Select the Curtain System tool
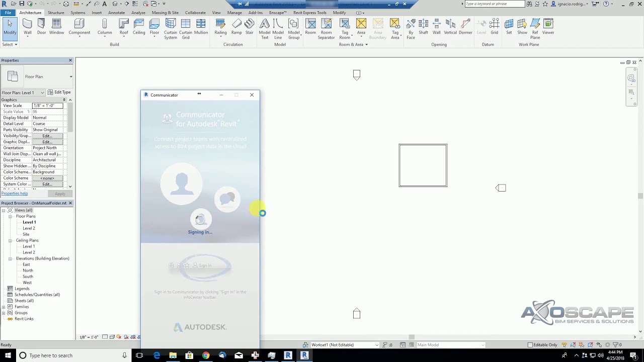 [171, 29]
